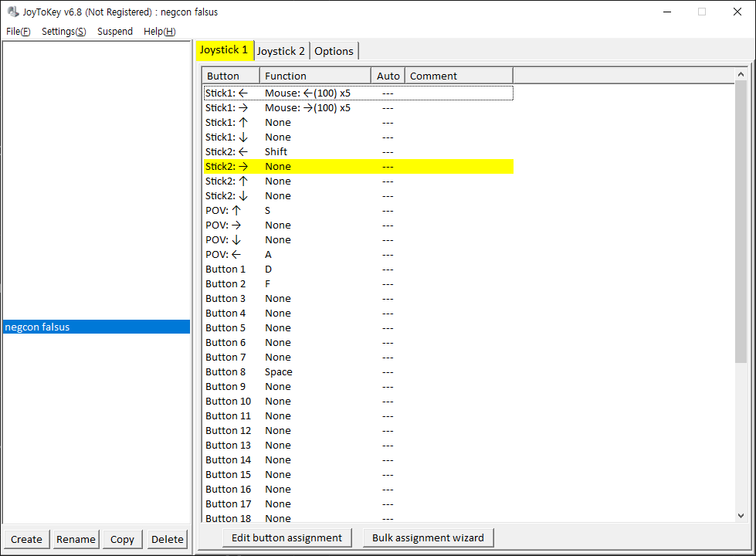Image resolution: width=756 pixels, height=556 pixels.
Task: Open the Options tab
Action: click(334, 51)
